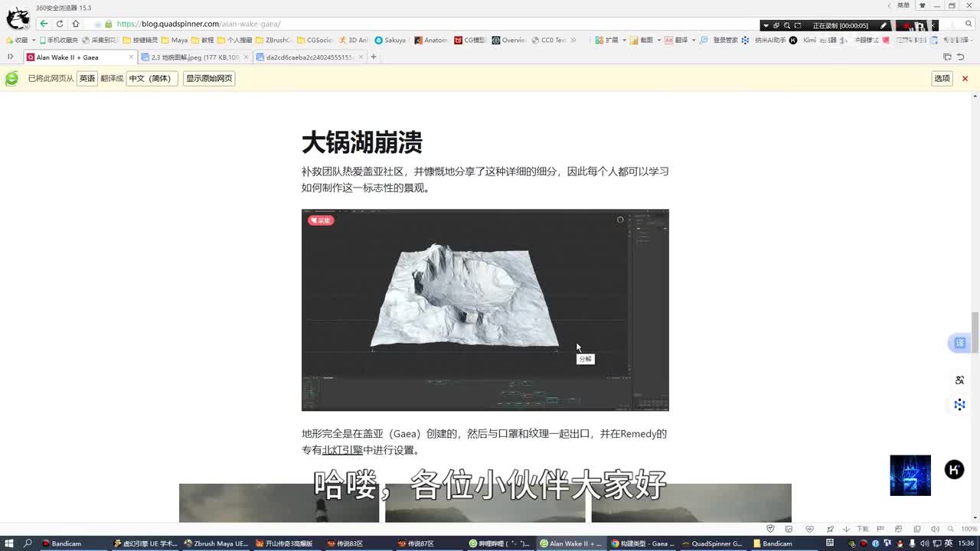Open the home page via house icon
Viewport: 980px width, 551px height.
point(75,24)
